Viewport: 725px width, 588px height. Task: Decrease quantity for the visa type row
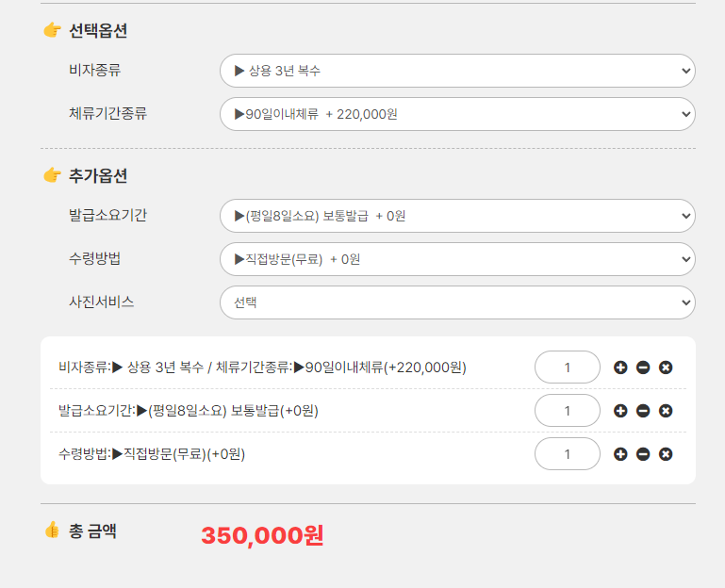tap(643, 367)
